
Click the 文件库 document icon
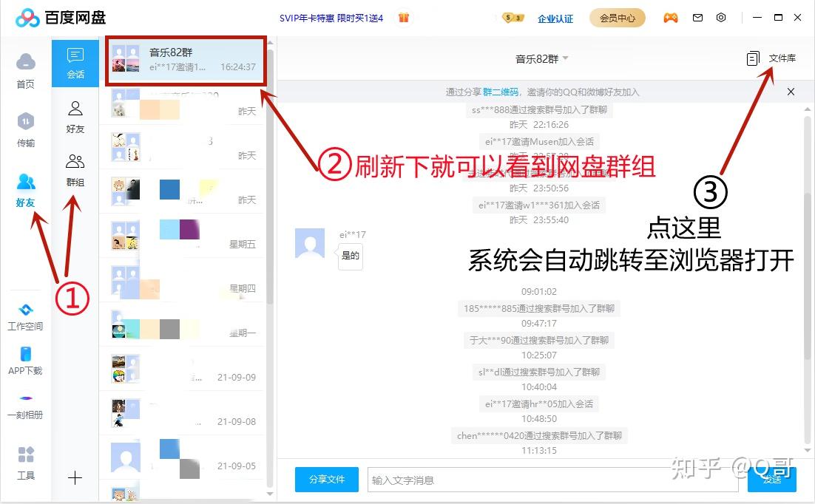753,58
